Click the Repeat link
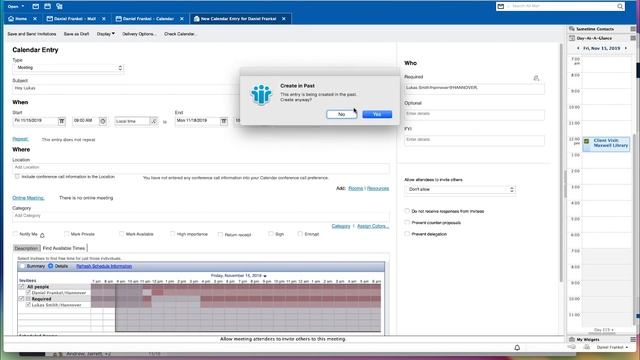This screenshot has width=640, height=360. [x=20, y=139]
